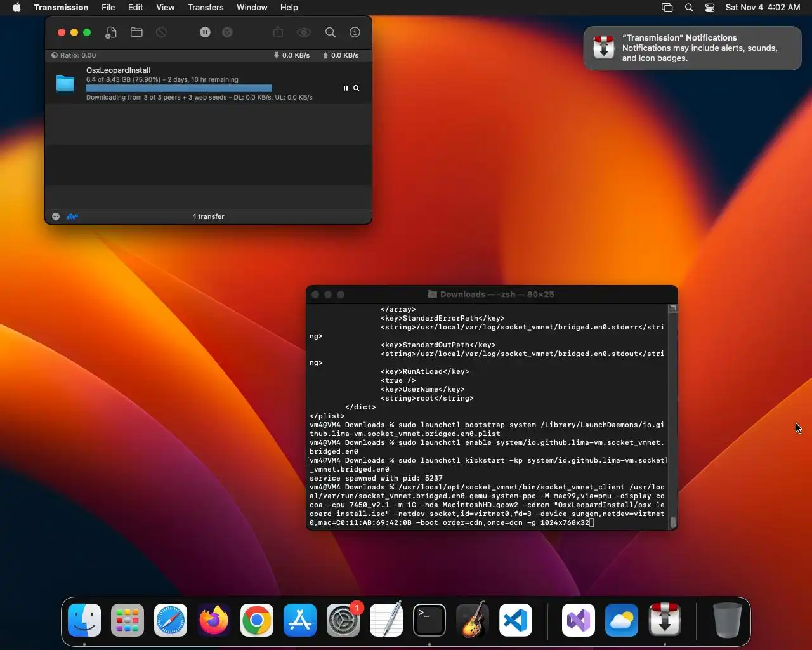Click the Terminal scrollbar thumb

pyautogui.click(x=673, y=522)
